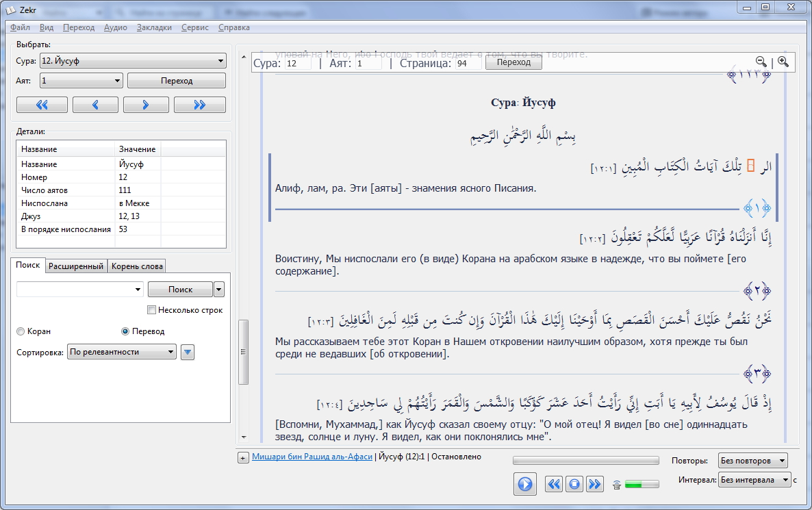Click the audio playback progress bar

pyautogui.click(x=585, y=460)
